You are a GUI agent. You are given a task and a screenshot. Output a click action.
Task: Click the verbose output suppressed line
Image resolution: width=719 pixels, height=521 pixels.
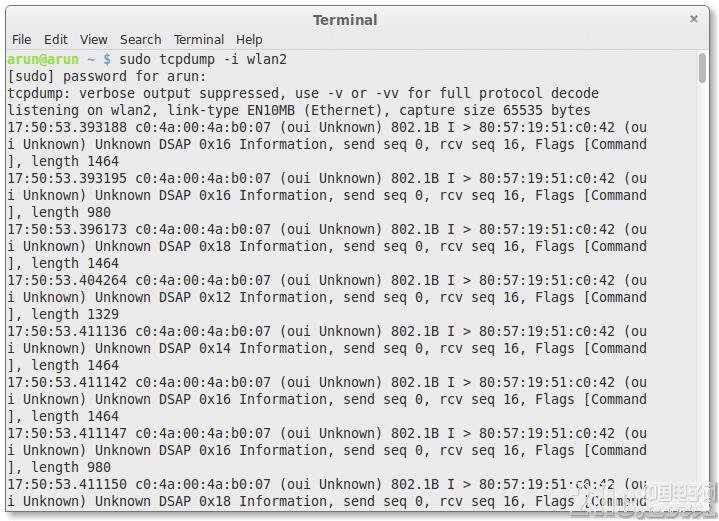click(303, 94)
